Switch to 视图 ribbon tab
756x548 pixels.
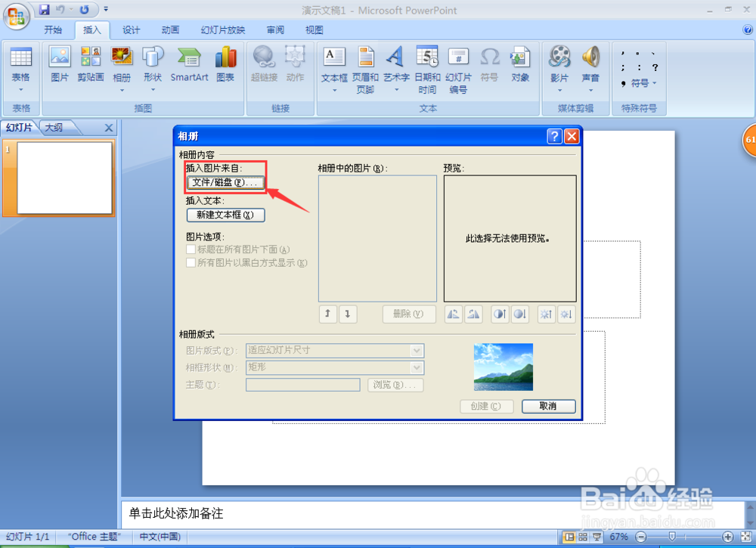tap(314, 30)
